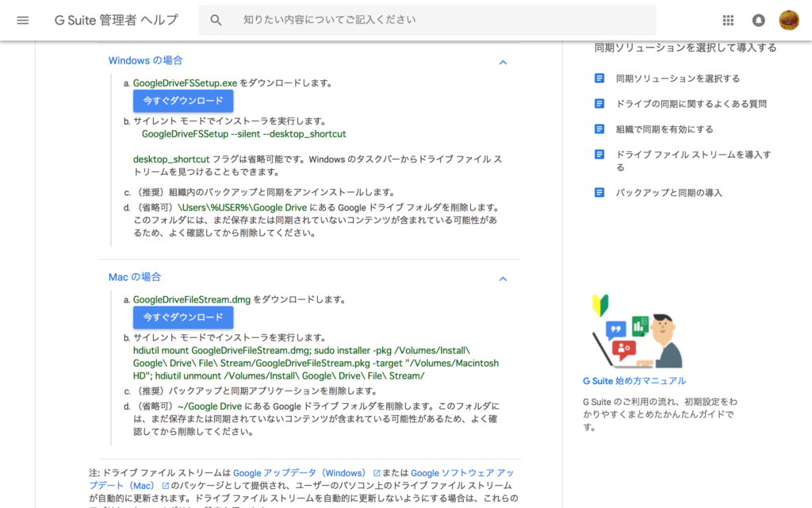Open 同期ソリューションを選択する article
Viewport: 812px width, 508px height.
[677, 79]
